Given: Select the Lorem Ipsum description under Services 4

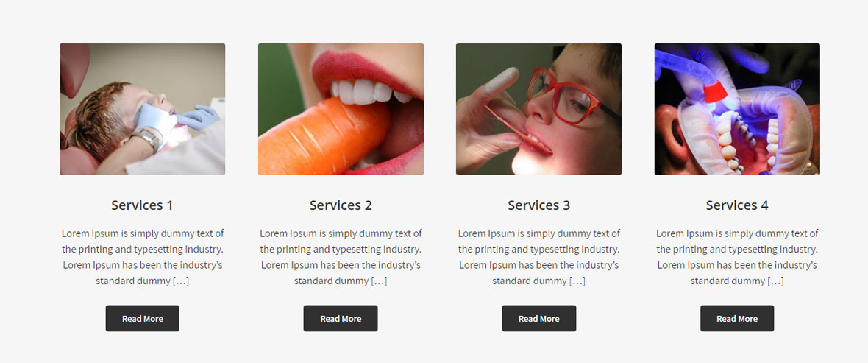Looking at the screenshot, I should point(737,257).
